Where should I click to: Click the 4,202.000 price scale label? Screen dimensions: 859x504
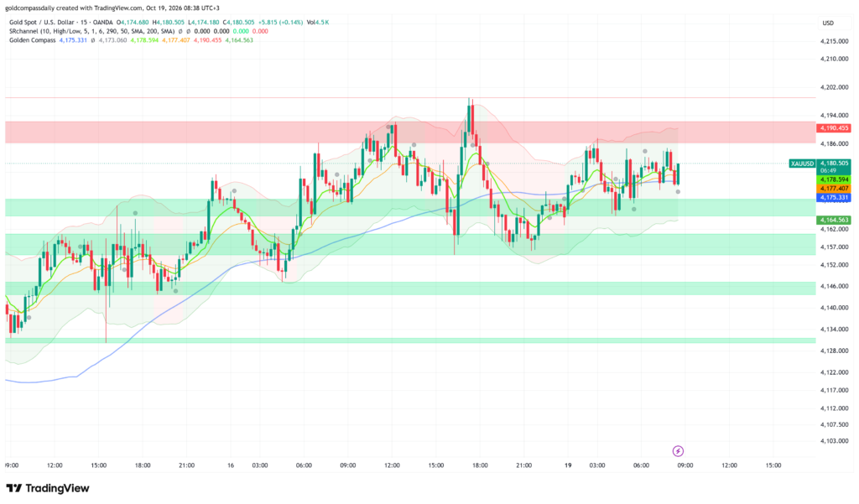[835, 87]
